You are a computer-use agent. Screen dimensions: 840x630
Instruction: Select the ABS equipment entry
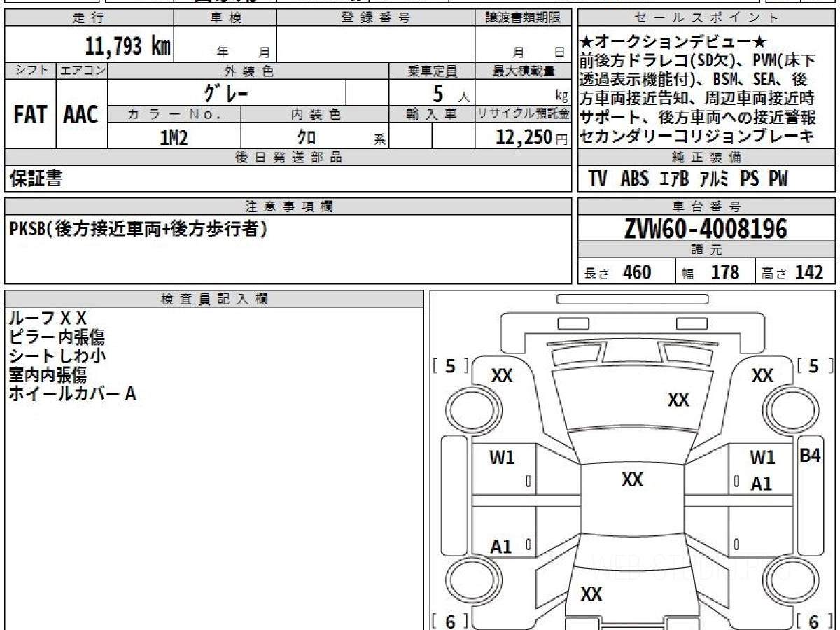click(635, 179)
